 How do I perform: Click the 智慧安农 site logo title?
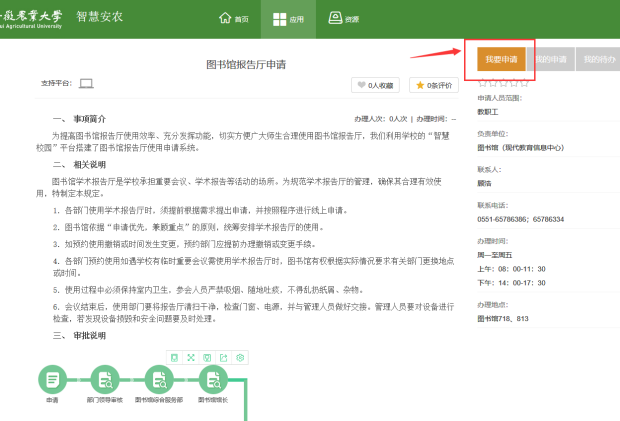(x=100, y=17)
